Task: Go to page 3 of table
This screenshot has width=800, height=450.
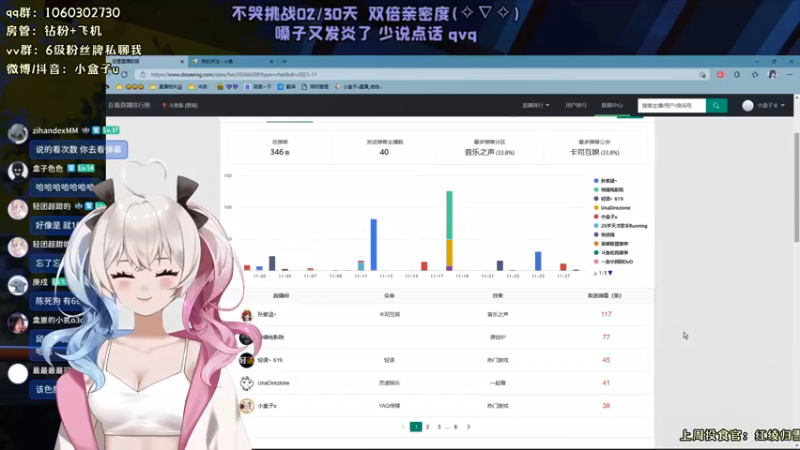Action: point(439,427)
